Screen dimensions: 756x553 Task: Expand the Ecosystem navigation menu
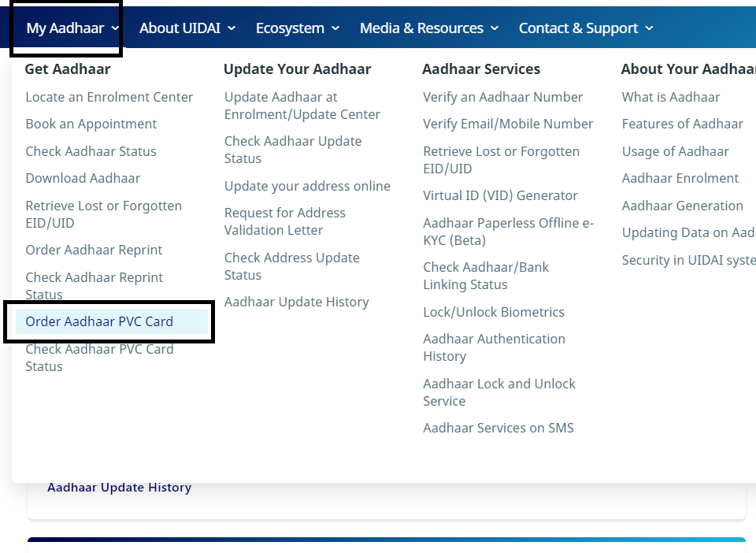coord(297,28)
